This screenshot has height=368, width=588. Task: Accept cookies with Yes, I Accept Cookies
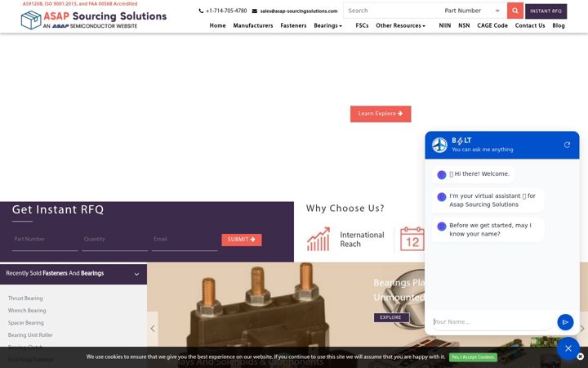pyautogui.click(x=473, y=357)
